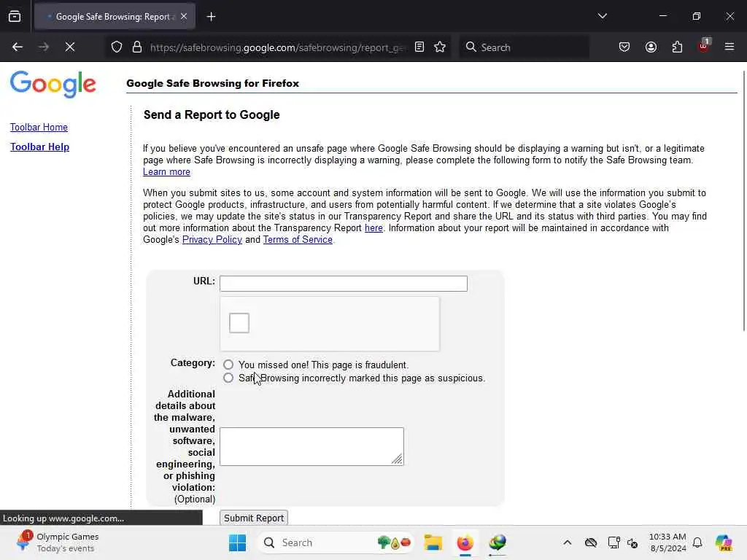Open the globe app in taskbar

pyautogui.click(x=498, y=542)
